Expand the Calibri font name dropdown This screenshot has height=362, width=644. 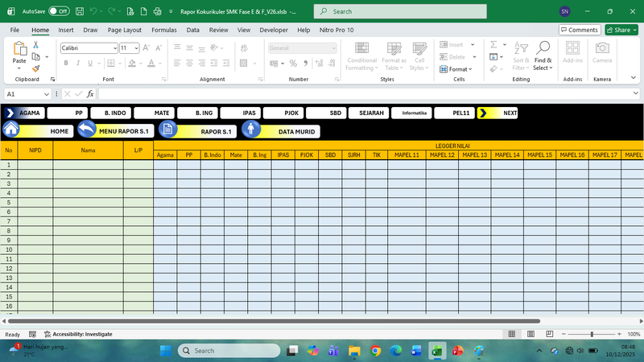114,48
